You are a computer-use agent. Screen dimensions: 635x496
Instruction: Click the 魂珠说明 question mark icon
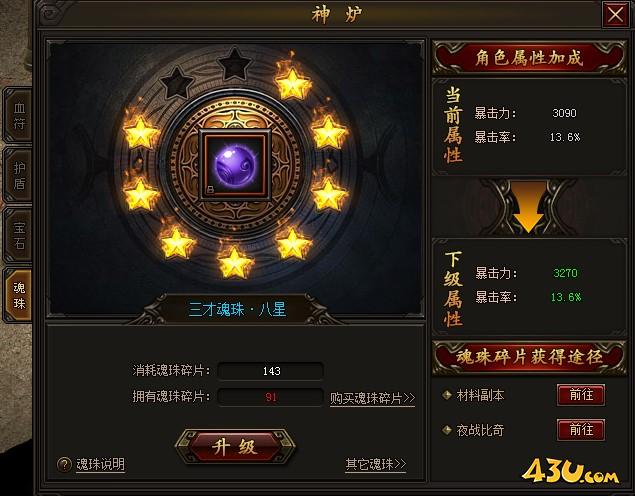click(64, 464)
